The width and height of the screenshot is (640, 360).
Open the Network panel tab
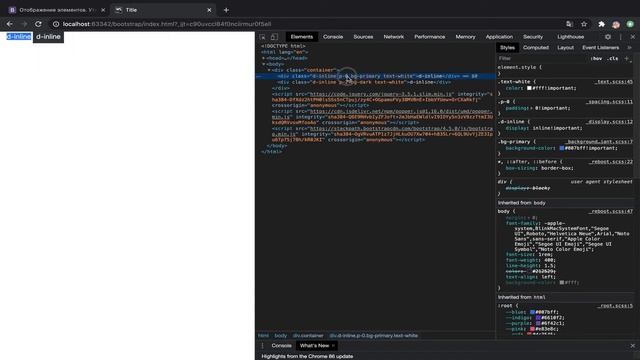393,37
